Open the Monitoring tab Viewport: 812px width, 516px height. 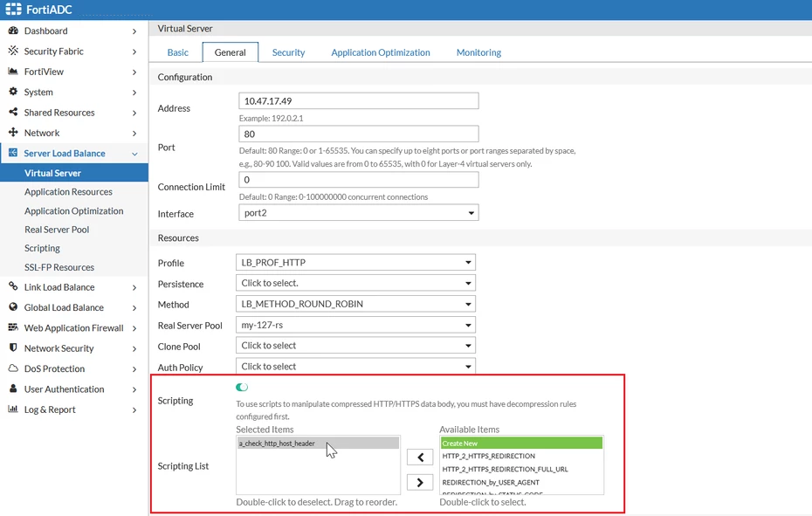(x=478, y=52)
